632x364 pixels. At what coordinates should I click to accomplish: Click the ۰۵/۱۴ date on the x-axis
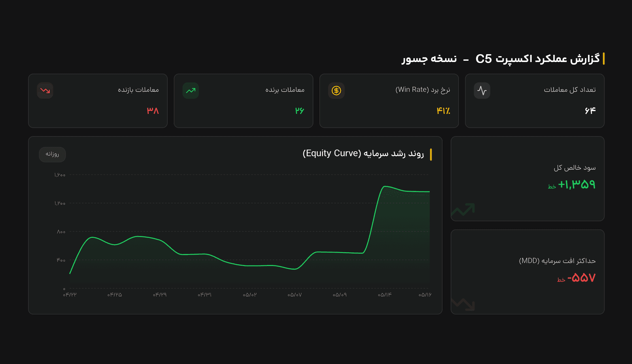385,295
